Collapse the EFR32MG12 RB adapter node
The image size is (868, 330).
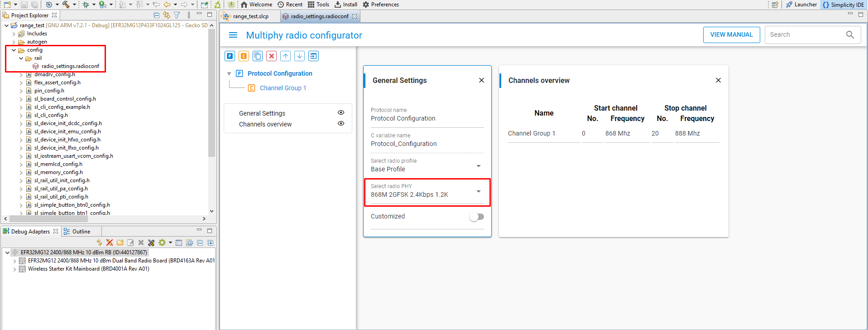point(7,252)
